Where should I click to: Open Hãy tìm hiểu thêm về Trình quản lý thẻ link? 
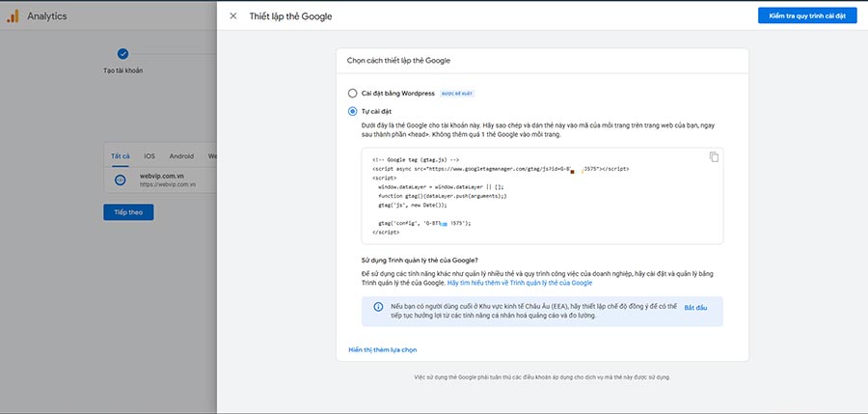click(520, 283)
